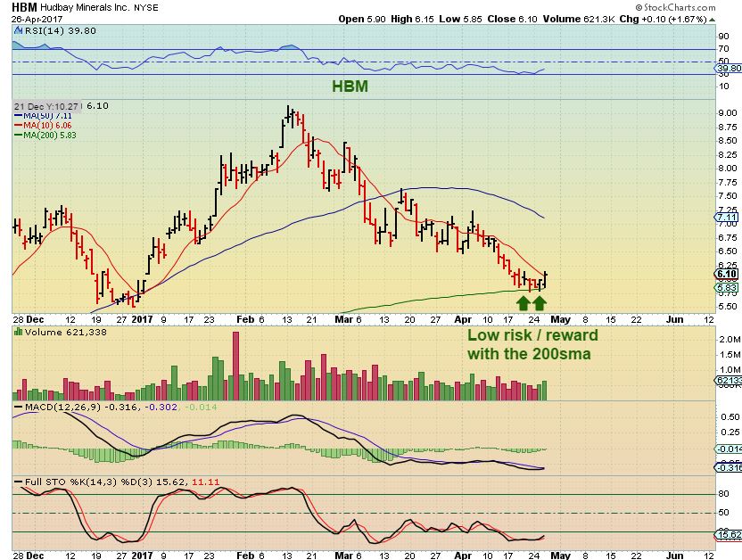Click the 1.5M volume axis label

pos(730,354)
